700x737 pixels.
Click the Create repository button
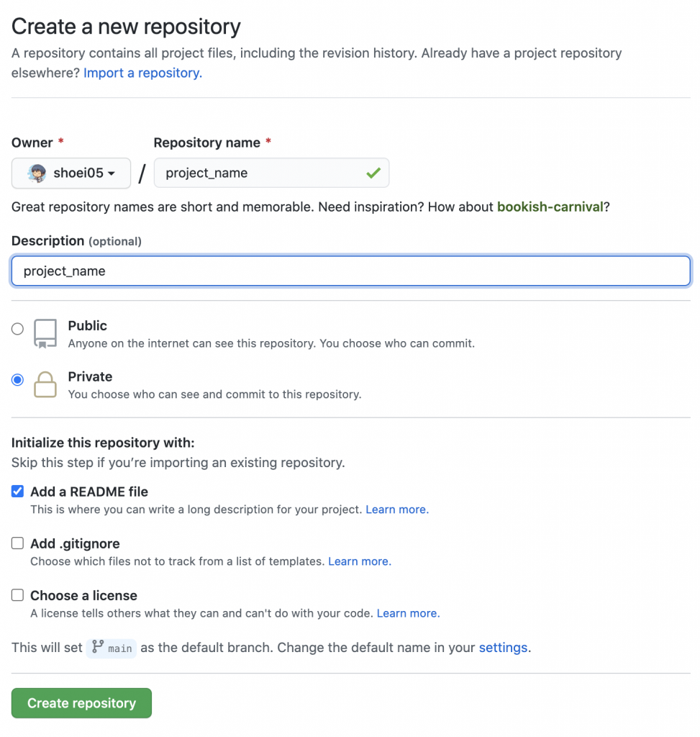[x=81, y=703]
